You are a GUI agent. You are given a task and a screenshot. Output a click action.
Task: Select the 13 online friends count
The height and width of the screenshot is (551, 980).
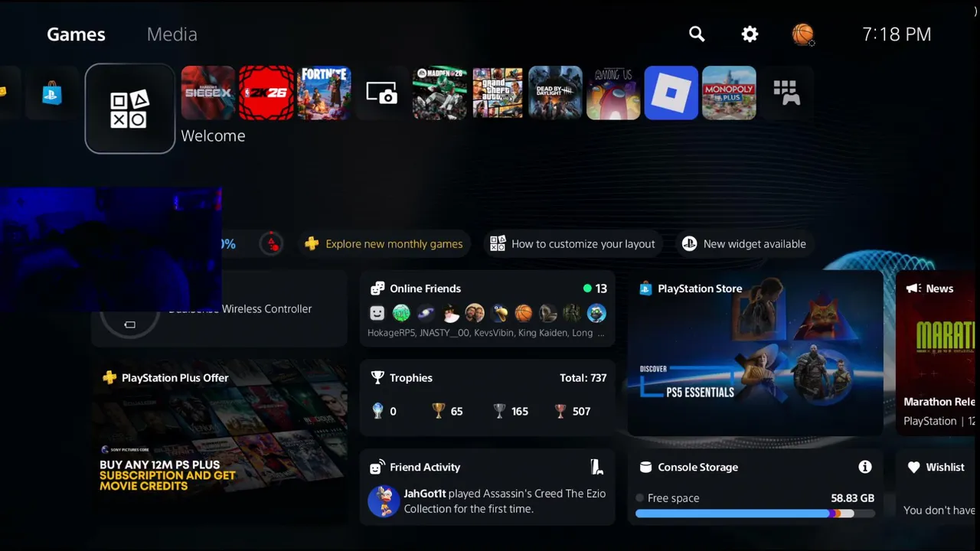pos(595,289)
